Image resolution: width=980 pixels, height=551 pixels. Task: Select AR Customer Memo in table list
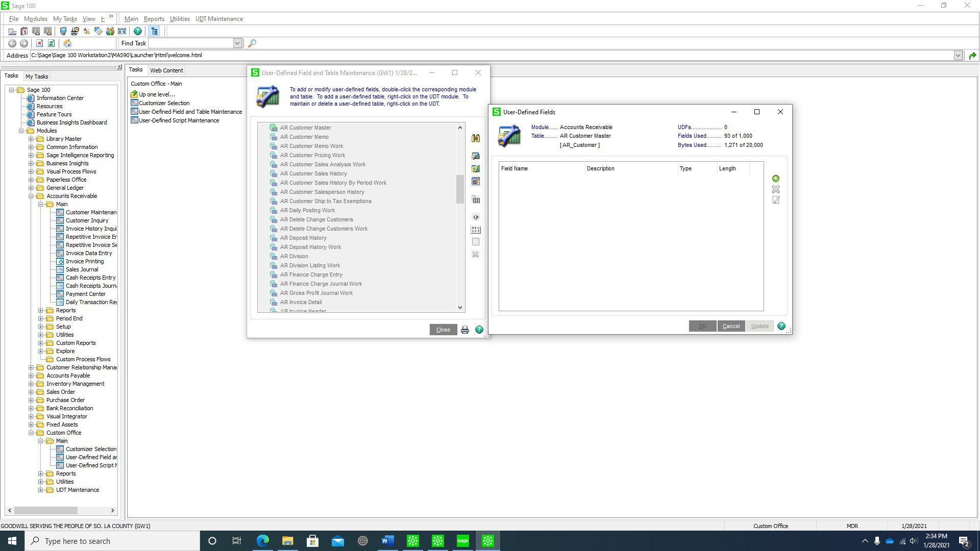pyautogui.click(x=304, y=137)
